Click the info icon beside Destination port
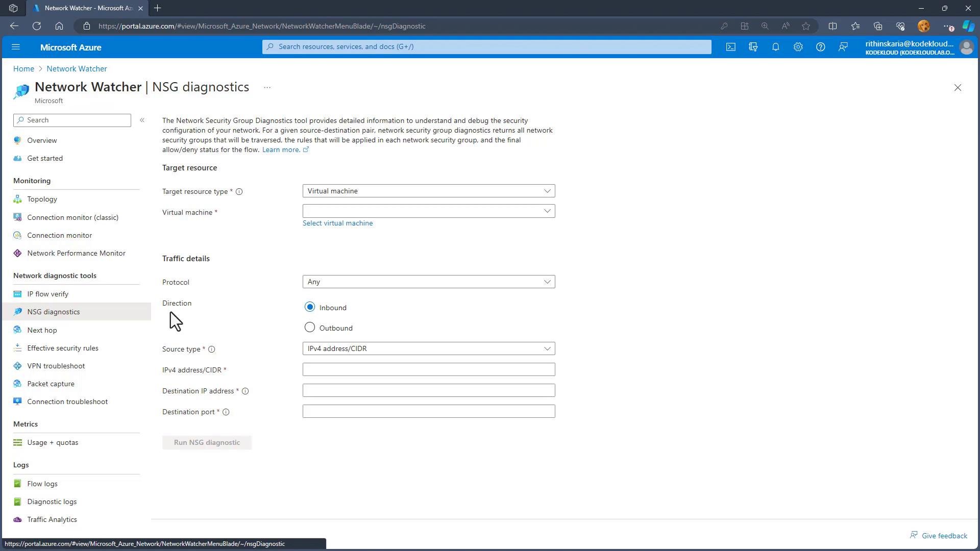This screenshot has height=551, width=980. [226, 412]
